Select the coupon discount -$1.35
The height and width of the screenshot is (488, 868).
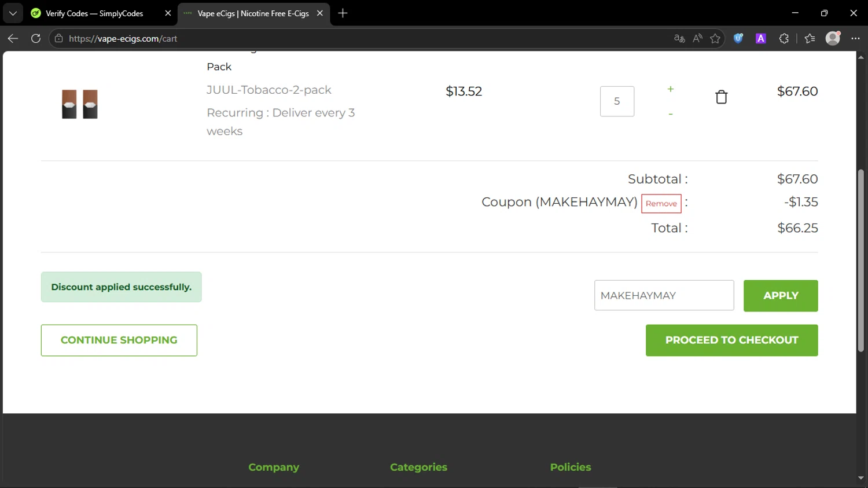pyautogui.click(x=801, y=202)
